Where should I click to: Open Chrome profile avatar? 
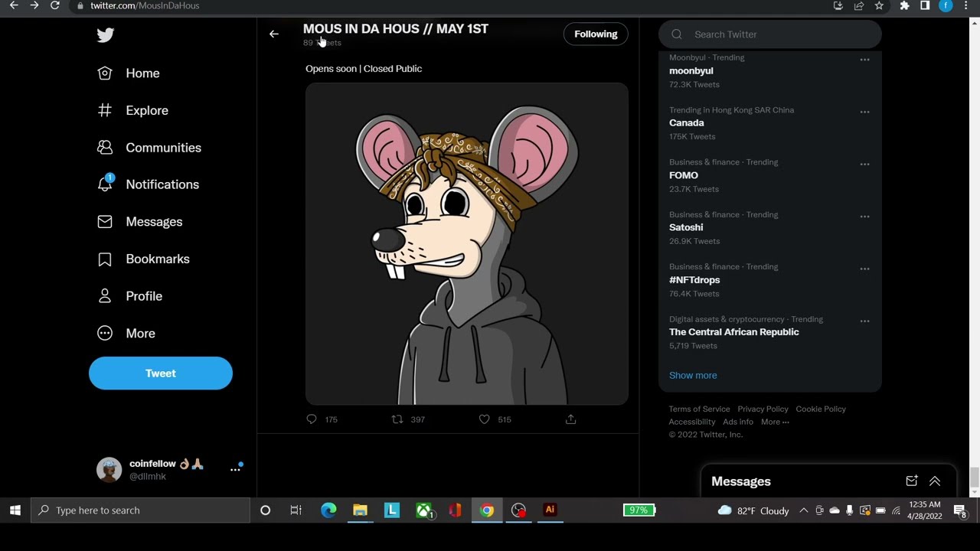click(x=946, y=5)
